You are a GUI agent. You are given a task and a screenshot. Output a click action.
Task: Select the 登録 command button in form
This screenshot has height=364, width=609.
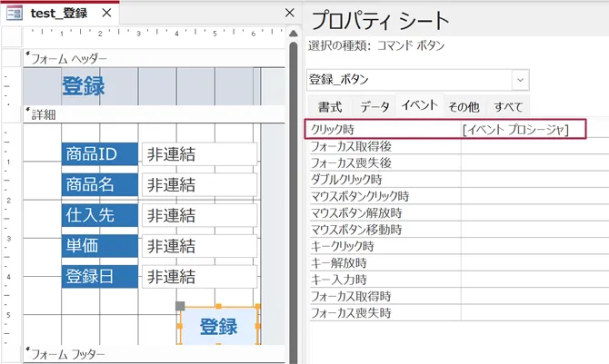(x=219, y=327)
